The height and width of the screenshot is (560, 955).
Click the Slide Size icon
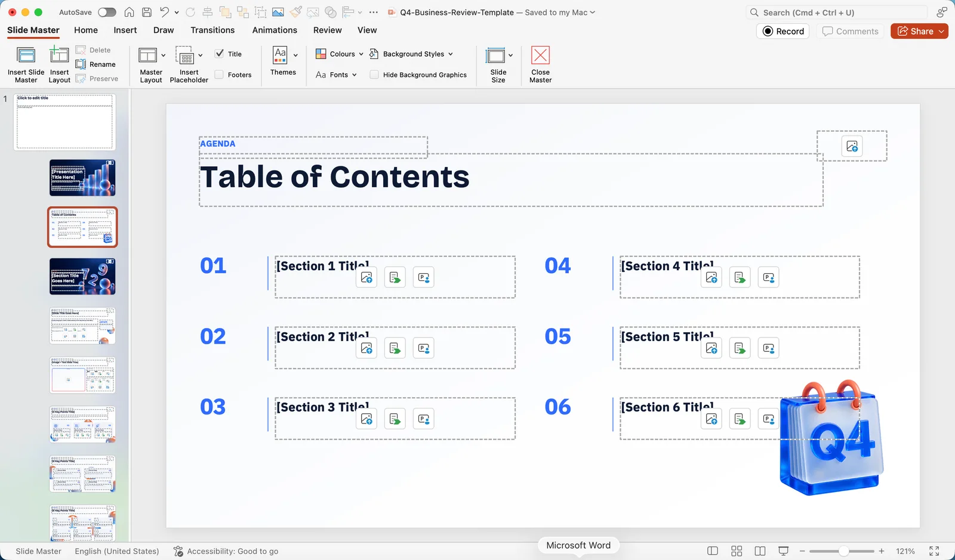[495, 55]
